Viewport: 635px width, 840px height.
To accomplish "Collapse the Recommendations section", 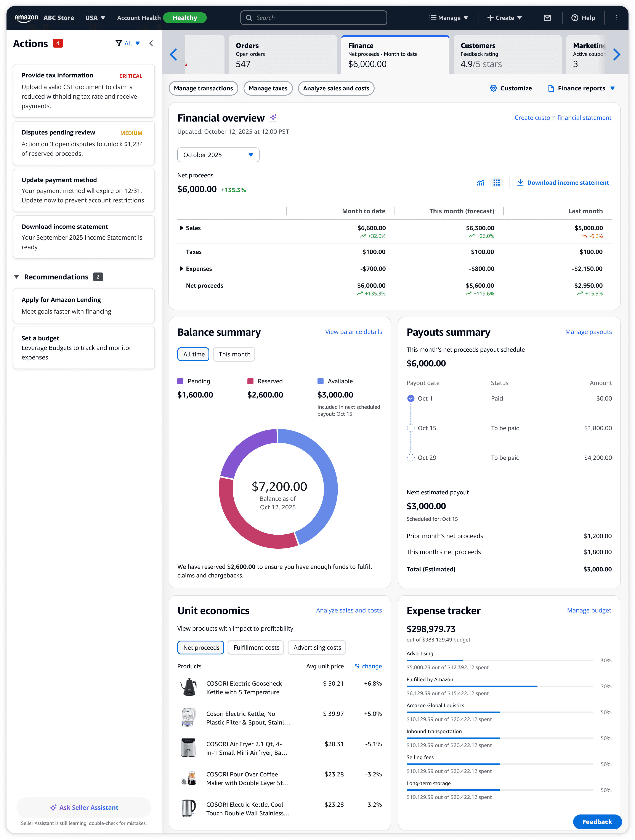I will (x=16, y=277).
